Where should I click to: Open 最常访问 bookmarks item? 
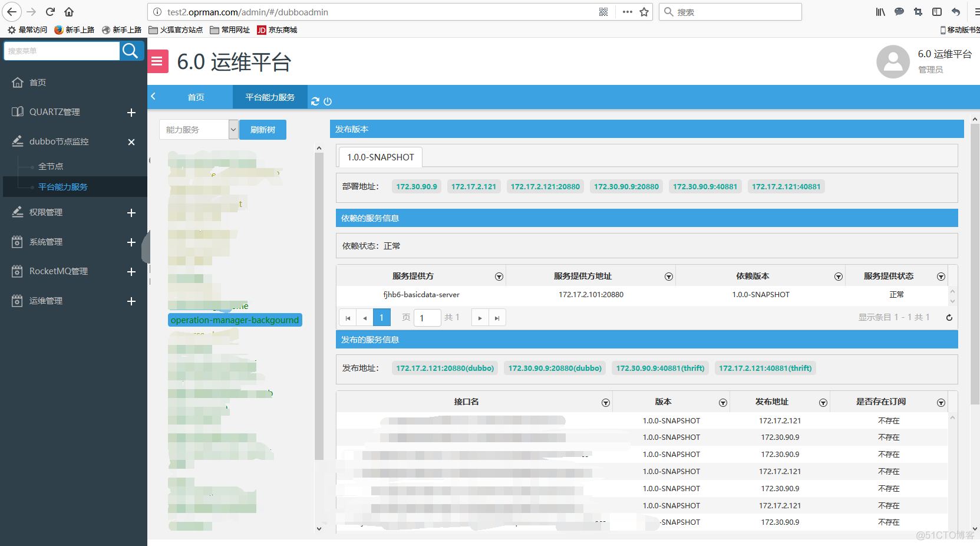27,30
